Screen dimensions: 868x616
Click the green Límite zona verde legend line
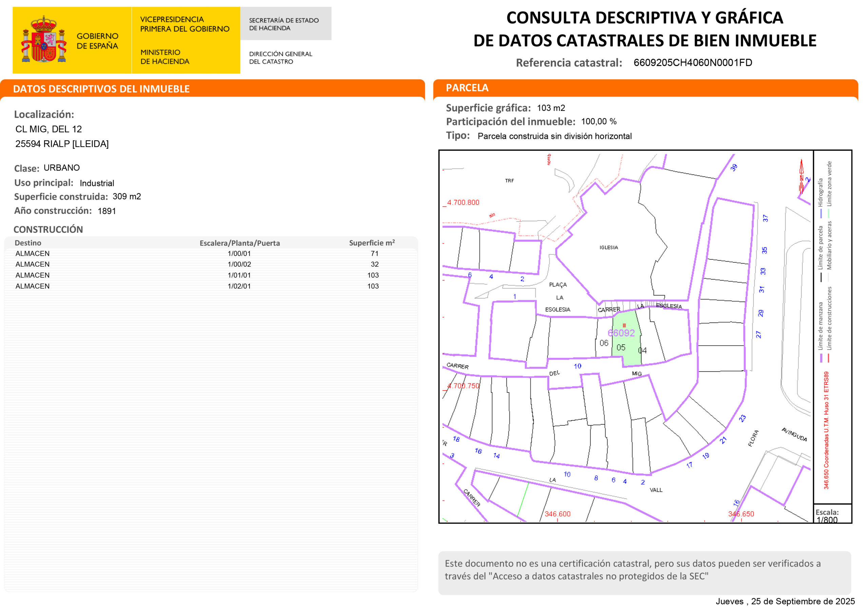click(x=829, y=213)
